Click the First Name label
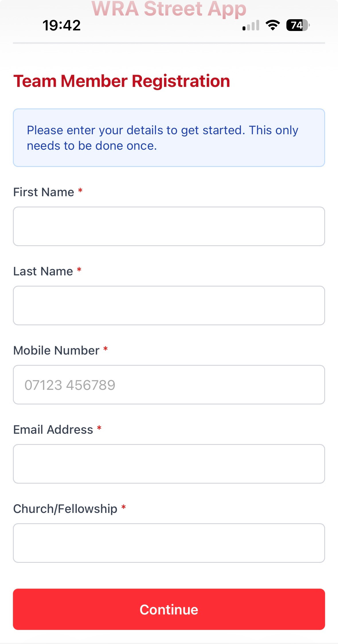This screenshot has height=644, width=338. click(44, 192)
